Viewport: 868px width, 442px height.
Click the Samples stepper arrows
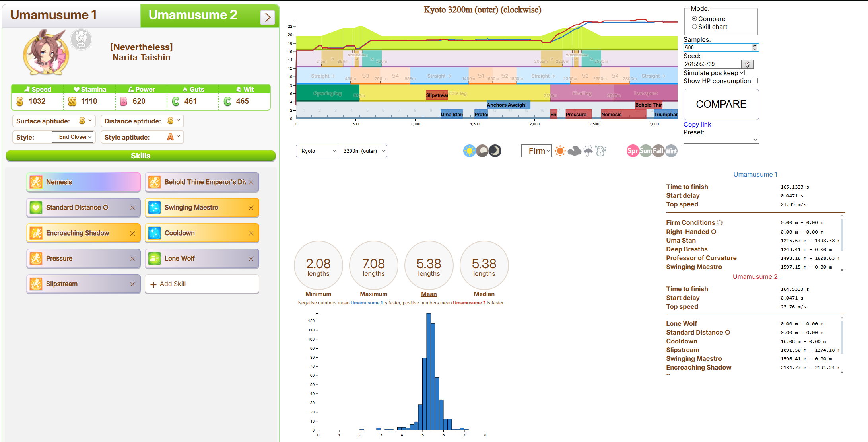pyautogui.click(x=755, y=47)
